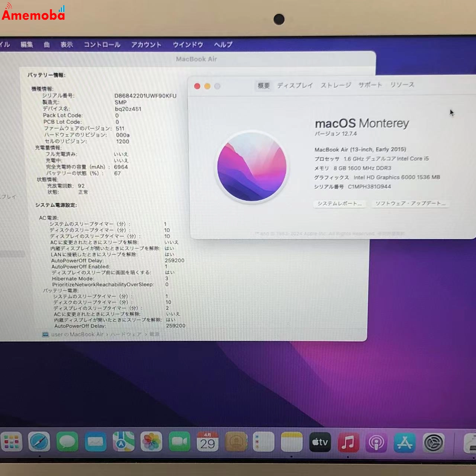Launch Podcasts from the Dock

[376, 443]
